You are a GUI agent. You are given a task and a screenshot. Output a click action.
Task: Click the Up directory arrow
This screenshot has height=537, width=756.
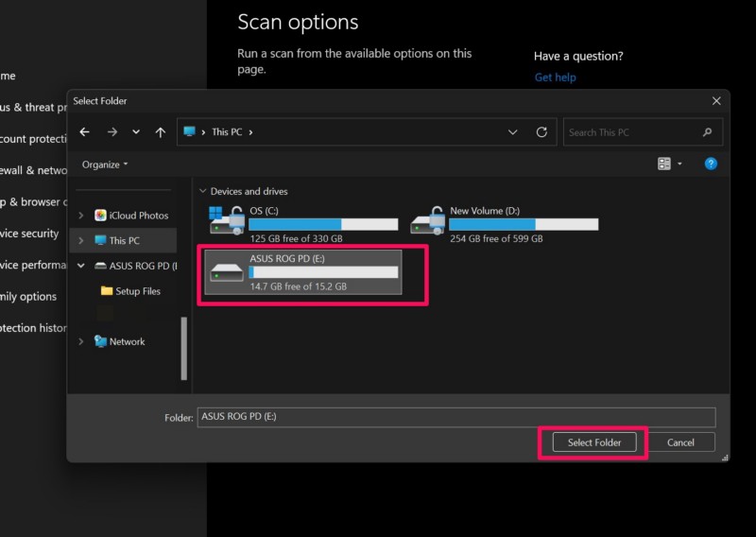click(161, 132)
